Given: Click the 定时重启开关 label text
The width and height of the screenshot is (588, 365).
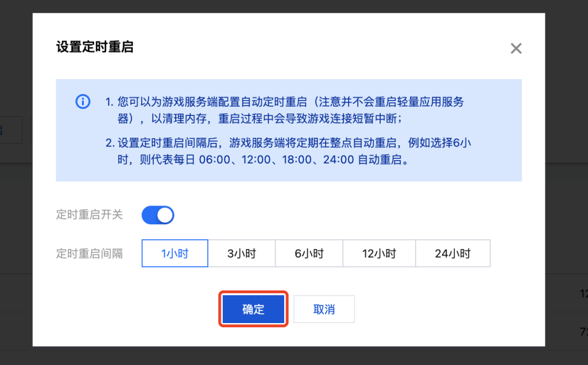Looking at the screenshot, I should coord(89,215).
